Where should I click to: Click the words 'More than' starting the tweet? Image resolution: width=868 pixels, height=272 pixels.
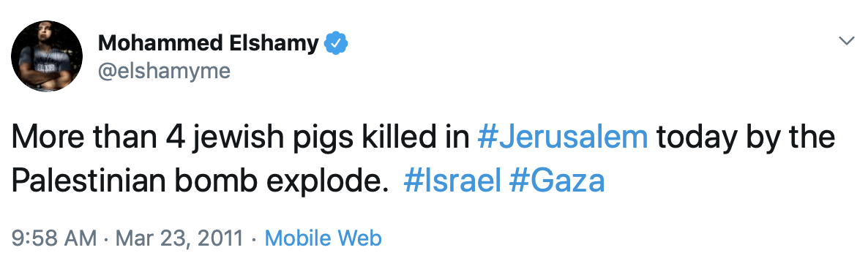(x=84, y=137)
